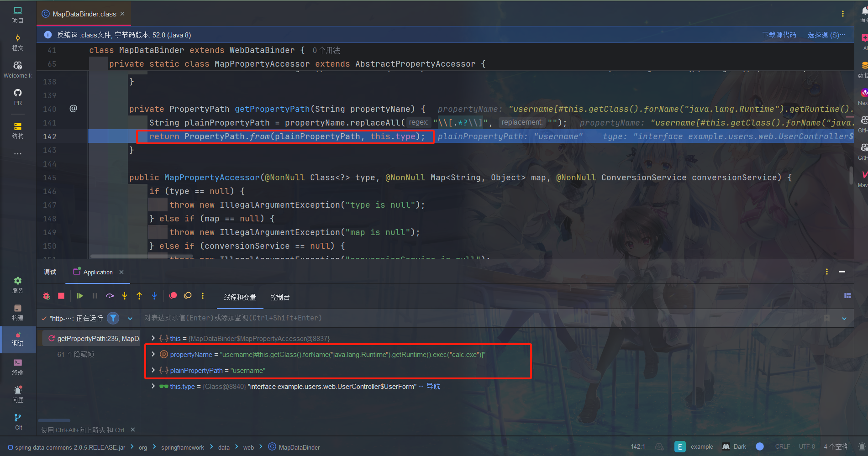The height and width of the screenshot is (456, 868).
Task: Dismiss the Ctrl+Alt arrow keys hint
Action: click(x=133, y=430)
